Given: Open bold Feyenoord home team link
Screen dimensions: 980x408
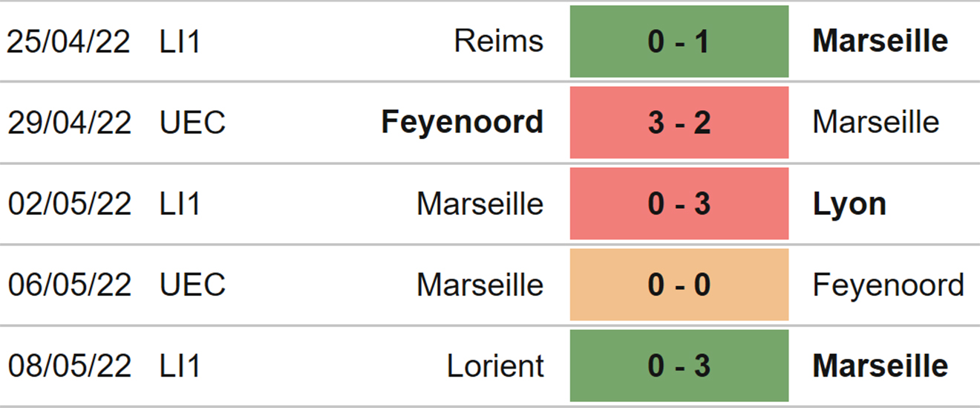Looking at the screenshot, I should pyautogui.click(x=462, y=123).
